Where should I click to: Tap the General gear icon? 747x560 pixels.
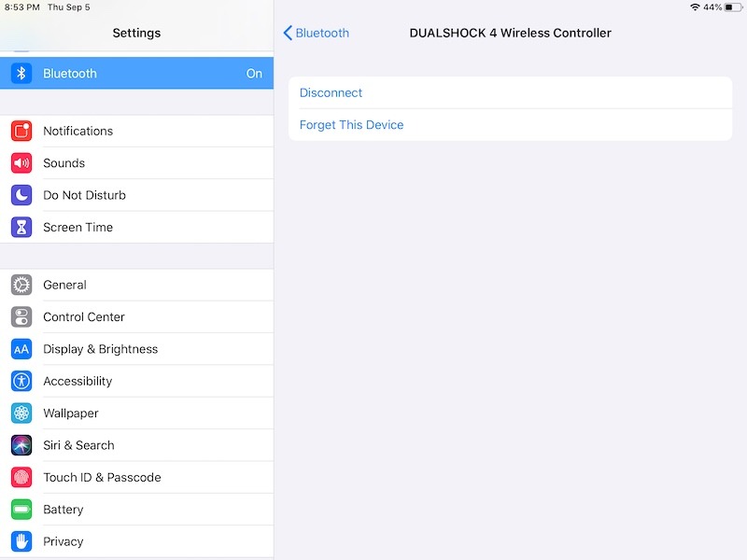click(21, 286)
